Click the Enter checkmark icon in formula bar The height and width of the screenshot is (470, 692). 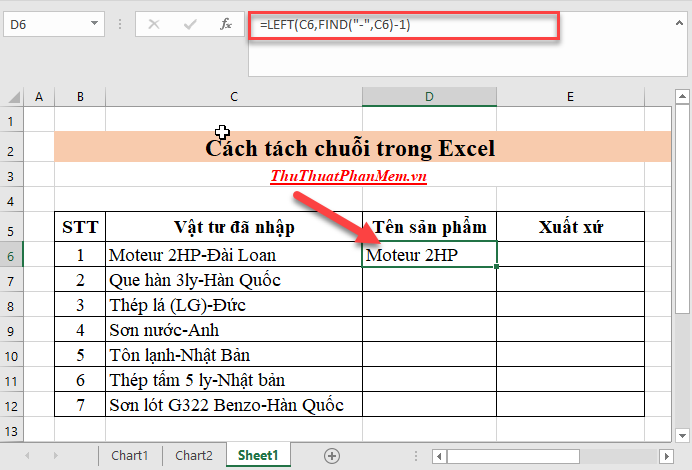[x=190, y=24]
